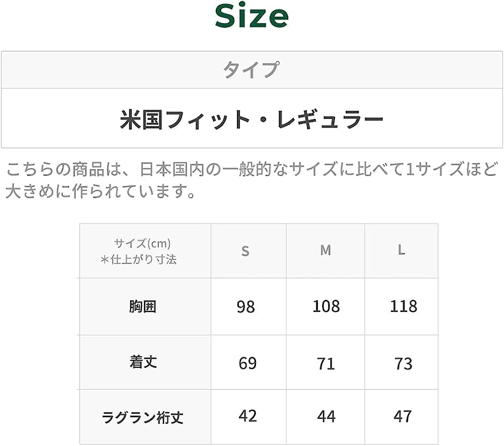Click the sizing note paragraph text
This screenshot has width=504, height=446.
pos(251,180)
